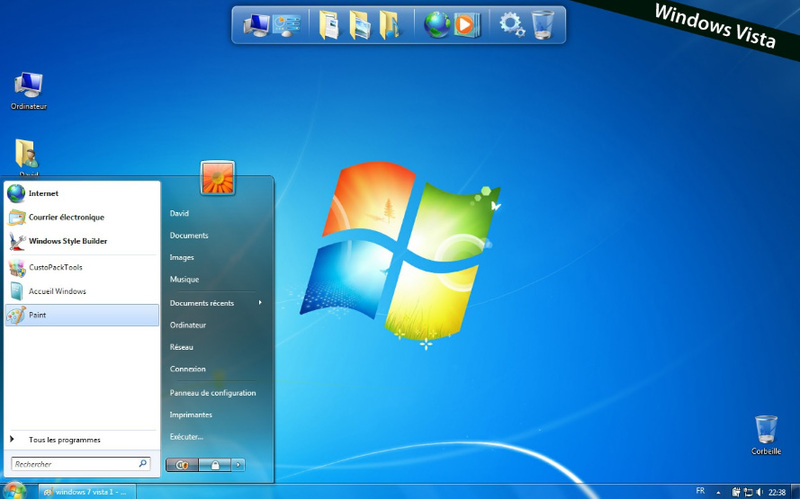Click the Show desktop button at taskbar end

795,491
